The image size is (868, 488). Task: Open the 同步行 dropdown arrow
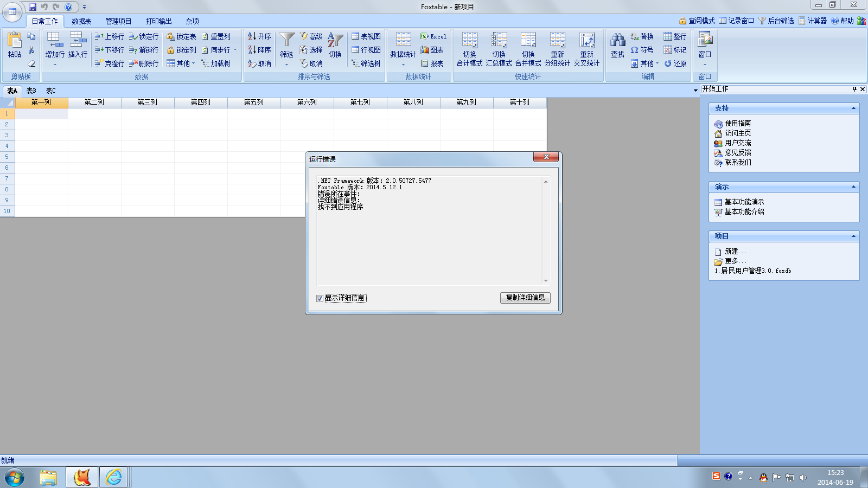coord(235,50)
